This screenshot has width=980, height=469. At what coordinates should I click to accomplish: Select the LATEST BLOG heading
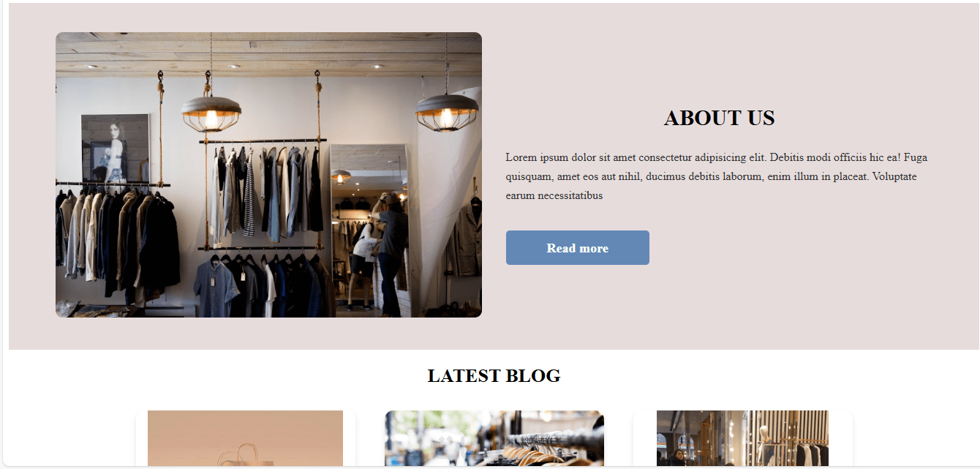pos(494,376)
